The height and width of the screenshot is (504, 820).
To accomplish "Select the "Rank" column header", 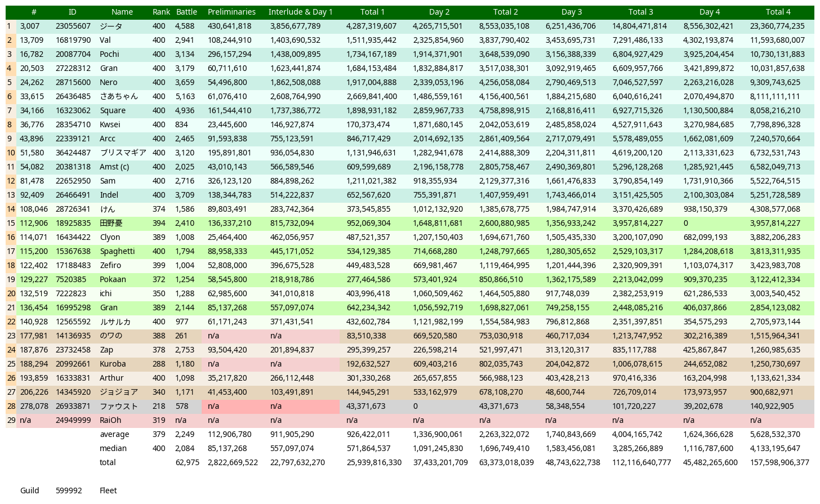I will tap(161, 12).
